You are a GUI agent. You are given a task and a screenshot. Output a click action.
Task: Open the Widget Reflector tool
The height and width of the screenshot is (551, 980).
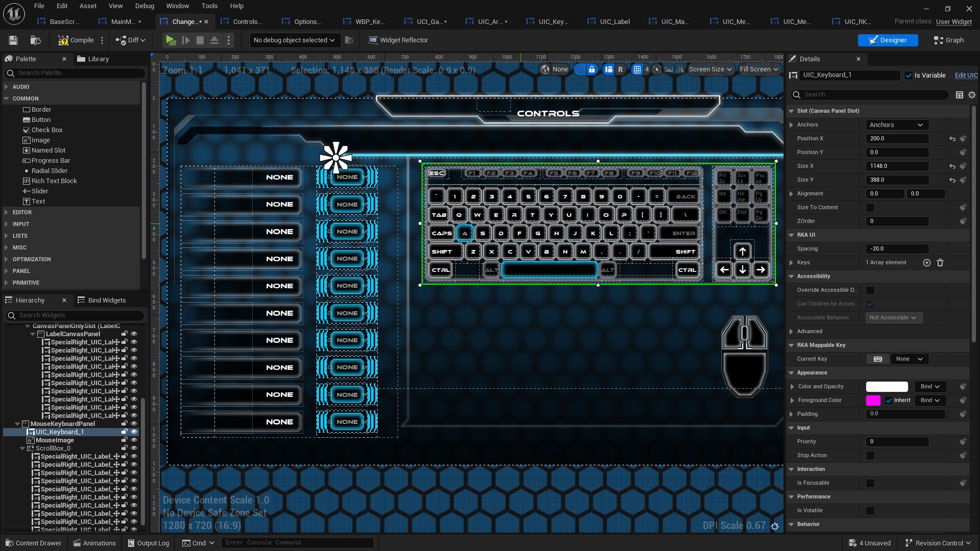[x=398, y=40]
